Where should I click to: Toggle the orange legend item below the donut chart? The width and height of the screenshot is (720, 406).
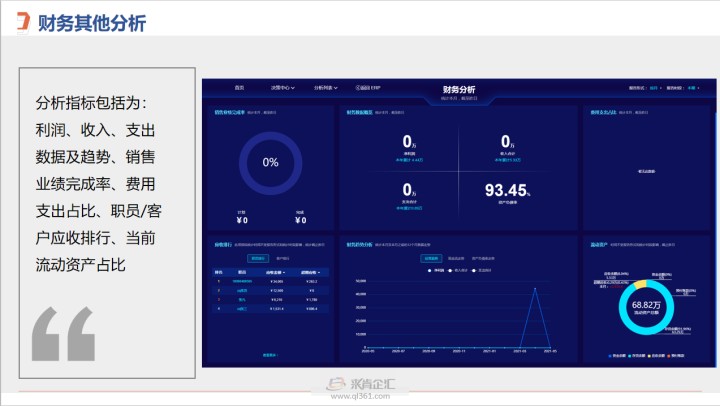[675, 355]
